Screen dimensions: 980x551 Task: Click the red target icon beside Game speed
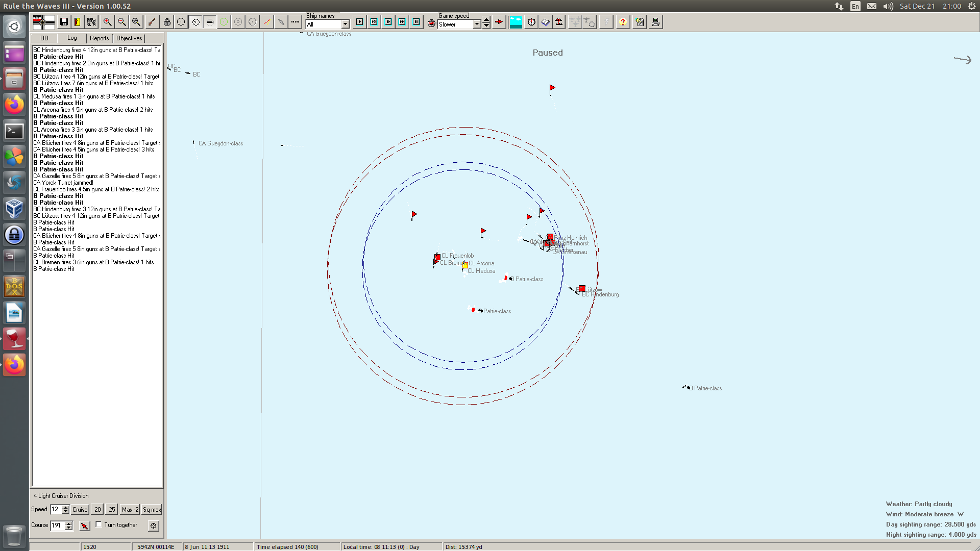click(432, 23)
